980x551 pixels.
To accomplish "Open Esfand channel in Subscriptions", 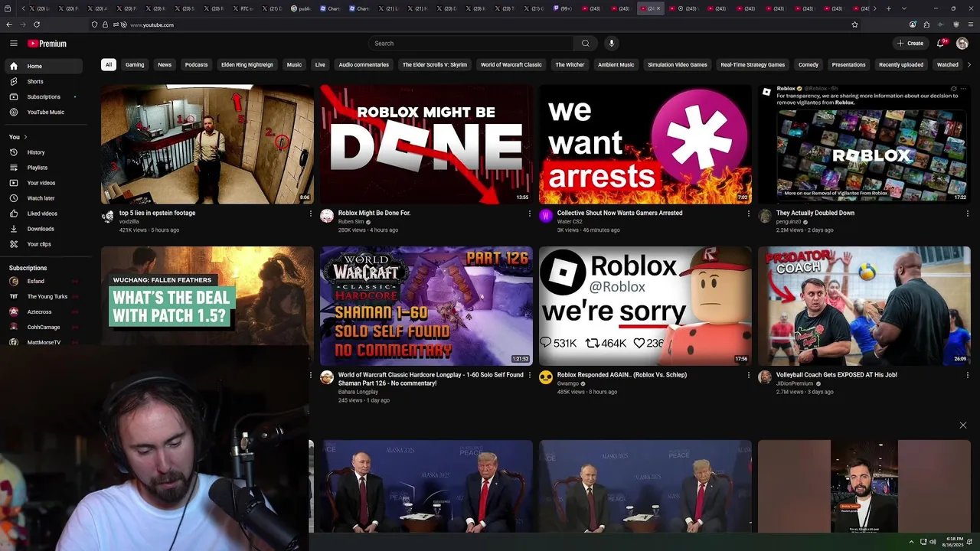I will pyautogui.click(x=42, y=281).
